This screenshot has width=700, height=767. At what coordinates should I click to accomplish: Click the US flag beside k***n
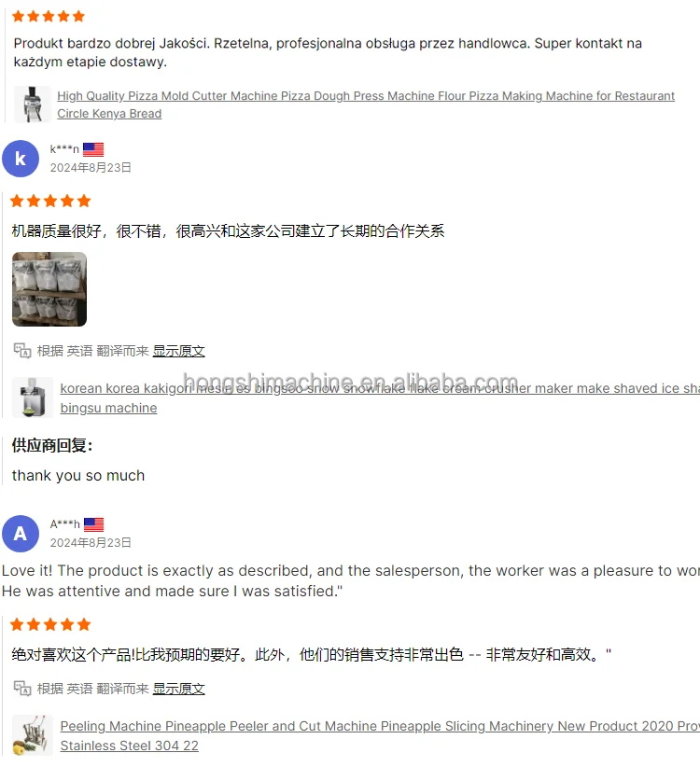point(93,149)
